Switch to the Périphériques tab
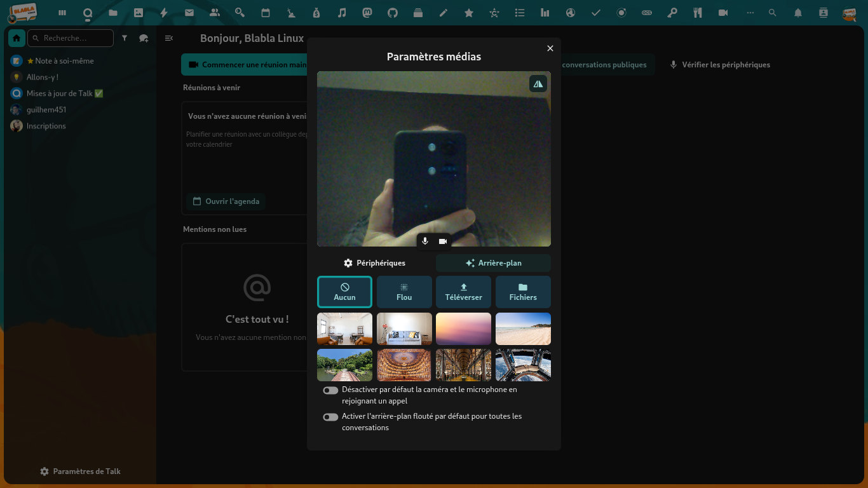This screenshot has height=488, width=868. (375, 263)
